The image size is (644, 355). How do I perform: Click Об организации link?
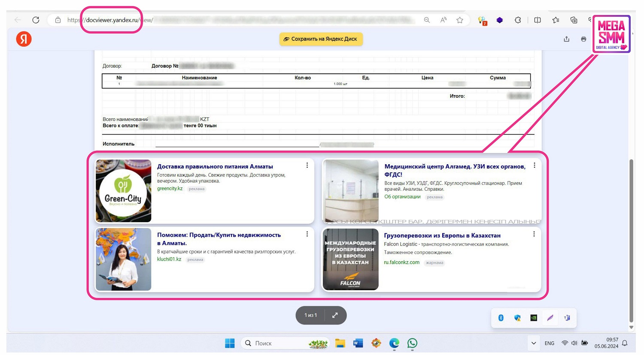pos(402,197)
